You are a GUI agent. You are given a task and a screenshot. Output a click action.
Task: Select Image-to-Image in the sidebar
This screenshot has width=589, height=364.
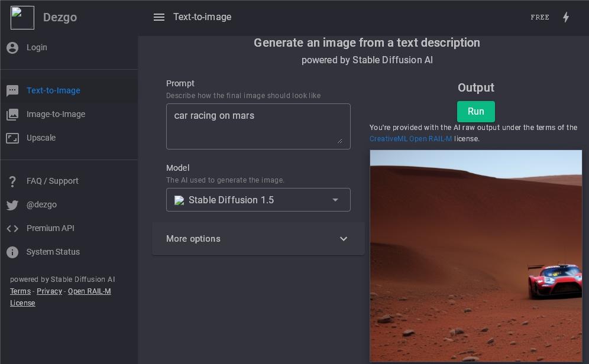pos(56,114)
